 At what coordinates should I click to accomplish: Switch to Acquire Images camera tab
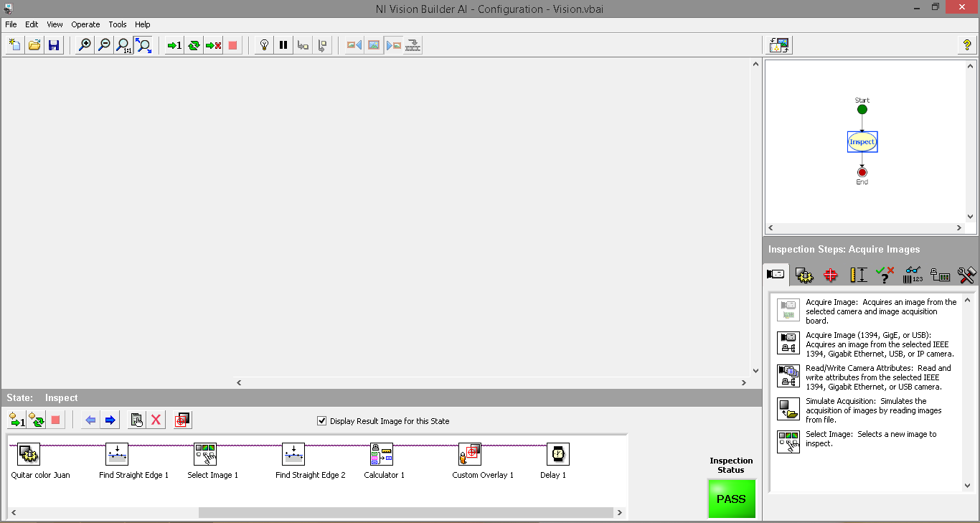776,274
